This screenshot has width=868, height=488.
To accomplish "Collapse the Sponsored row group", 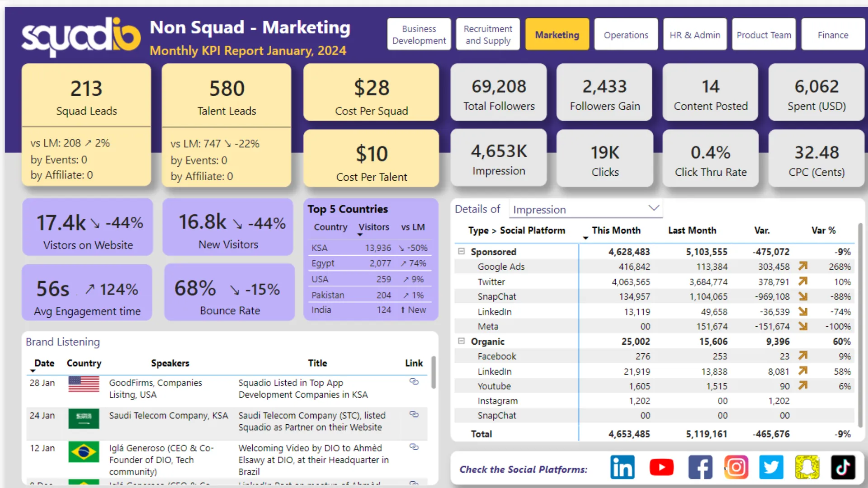I will coord(461,251).
